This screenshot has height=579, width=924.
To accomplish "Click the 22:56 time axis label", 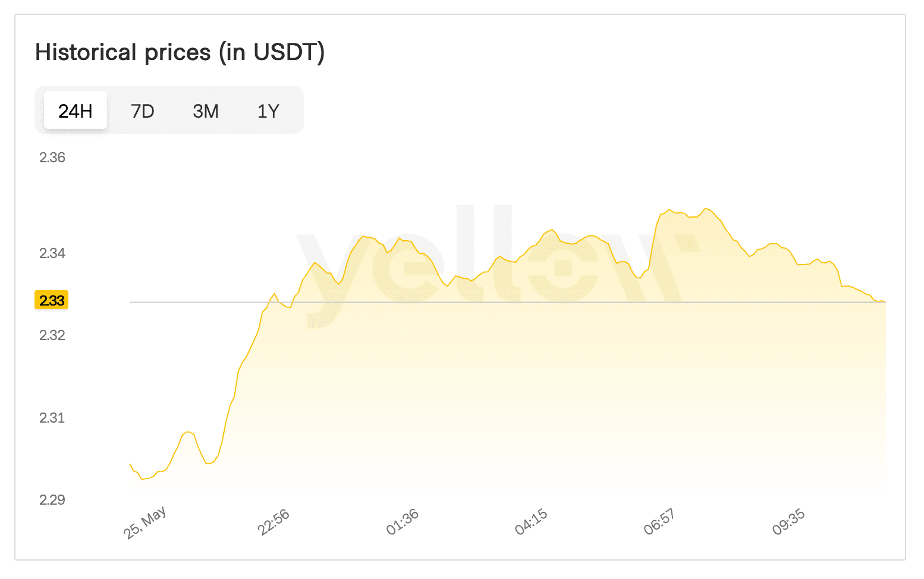I will click(x=274, y=523).
